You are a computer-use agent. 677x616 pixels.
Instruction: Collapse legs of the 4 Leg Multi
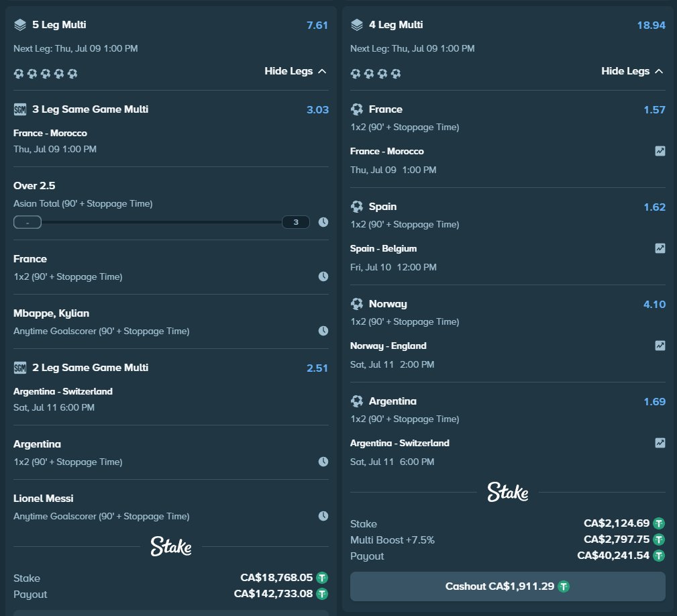[632, 71]
